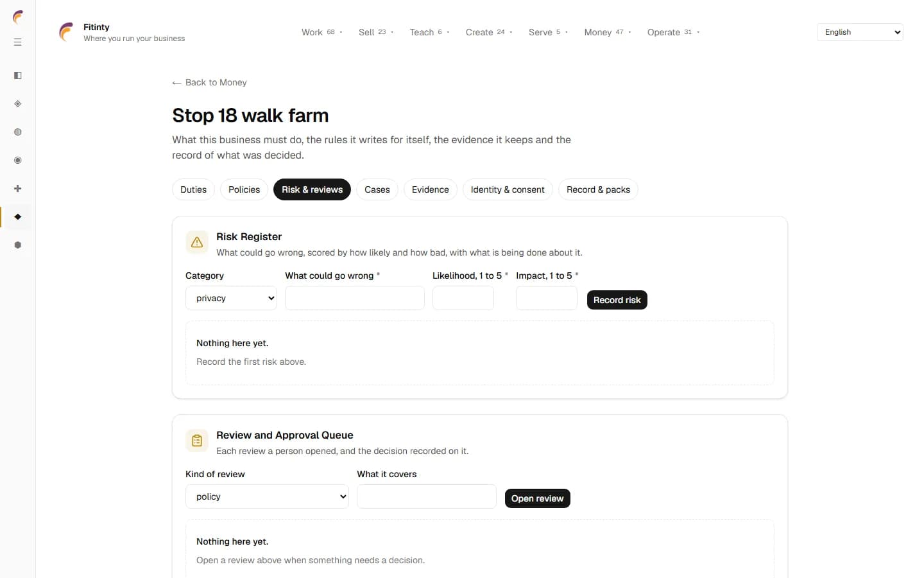This screenshot has height=578, width=924.
Task: Go back to Money
Action: pyautogui.click(x=209, y=82)
